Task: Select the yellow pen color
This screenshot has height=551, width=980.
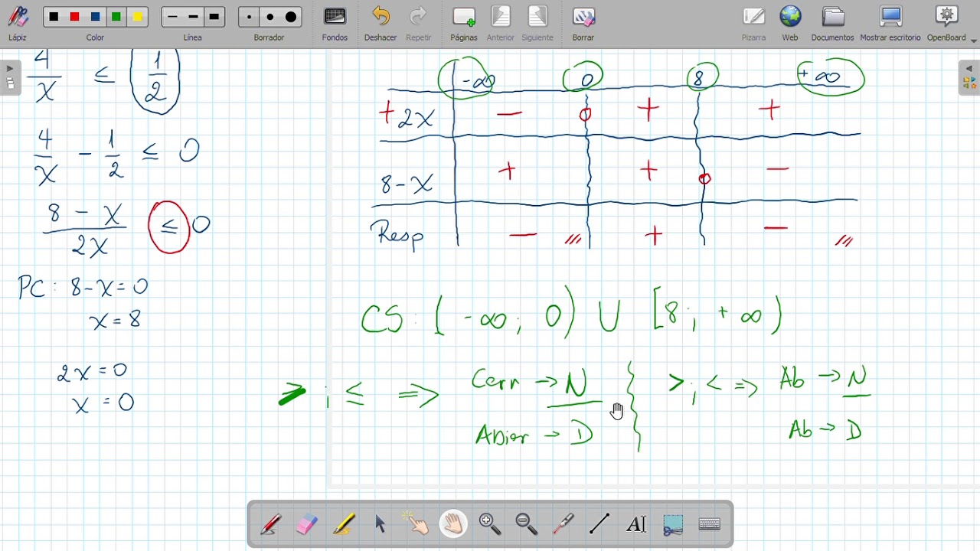Action: [138, 17]
